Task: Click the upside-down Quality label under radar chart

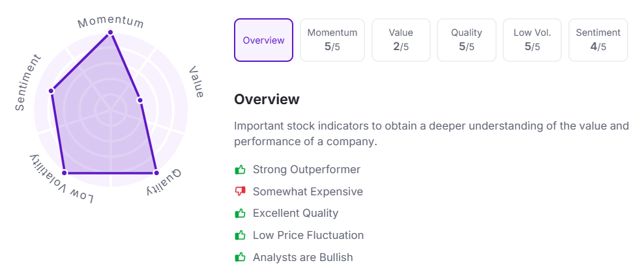Action: 164,182
